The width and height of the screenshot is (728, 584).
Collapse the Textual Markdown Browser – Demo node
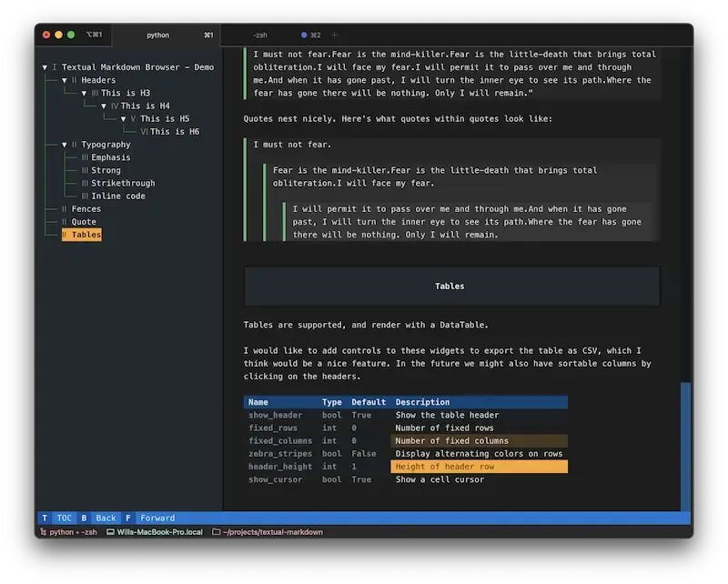pos(45,67)
